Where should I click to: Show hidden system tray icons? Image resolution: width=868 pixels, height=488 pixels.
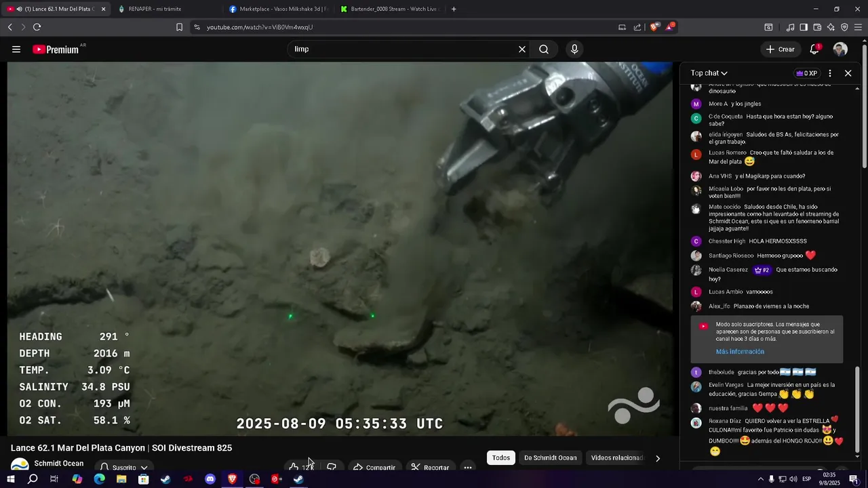tap(760, 479)
